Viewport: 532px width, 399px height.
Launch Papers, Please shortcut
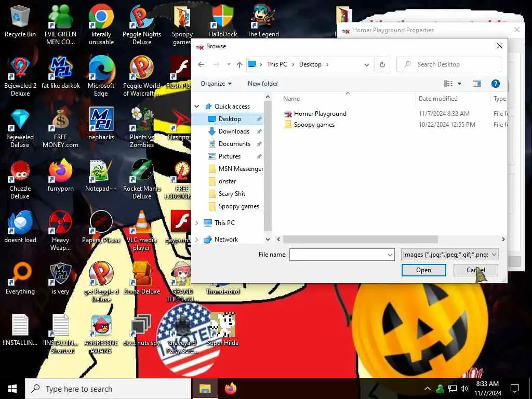pos(101,227)
